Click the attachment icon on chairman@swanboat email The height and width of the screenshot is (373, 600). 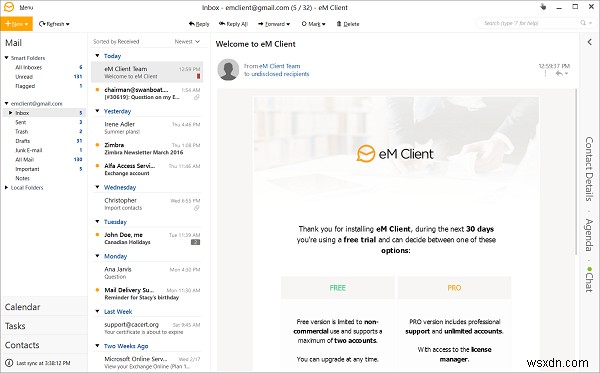(x=197, y=98)
